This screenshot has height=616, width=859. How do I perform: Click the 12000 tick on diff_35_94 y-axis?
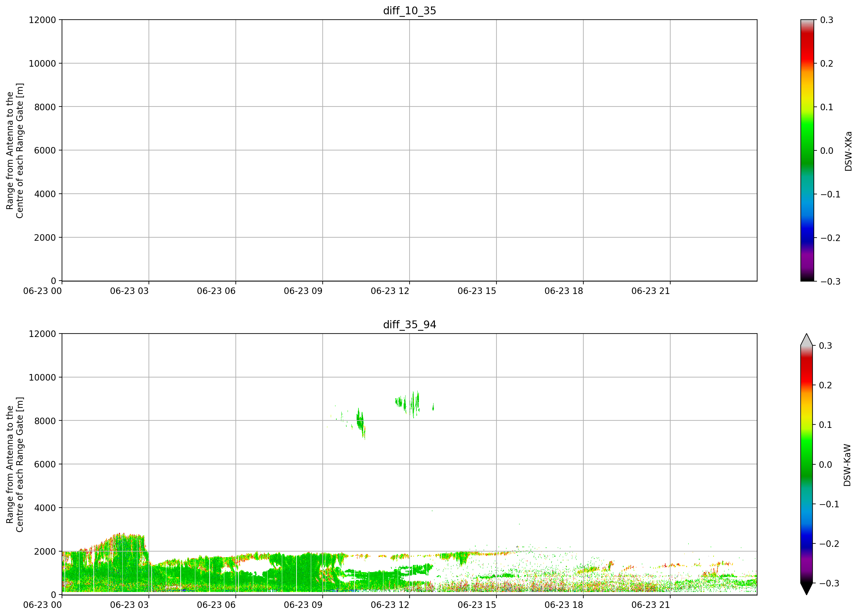[x=42, y=334]
